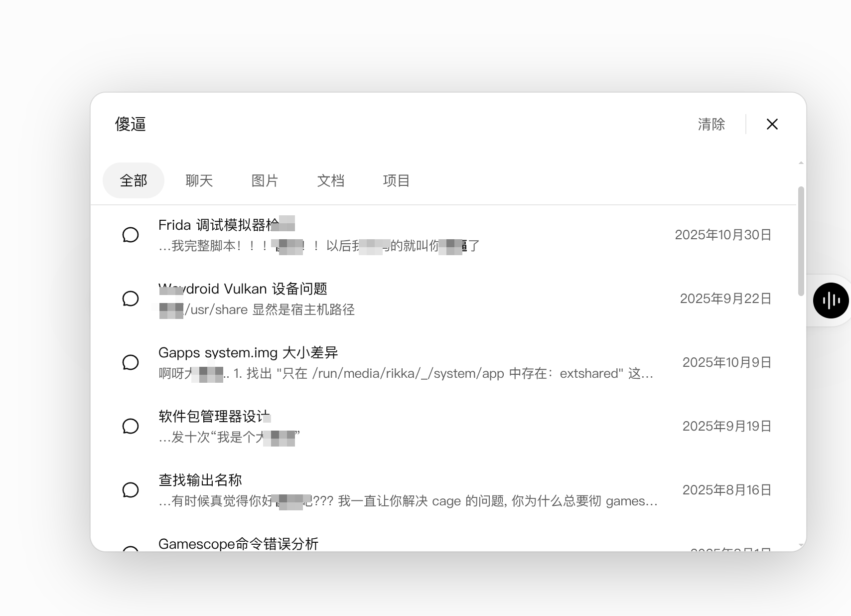The image size is (851, 616).
Task: Click the search field containing 傻逼
Action: (x=394, y=124)
